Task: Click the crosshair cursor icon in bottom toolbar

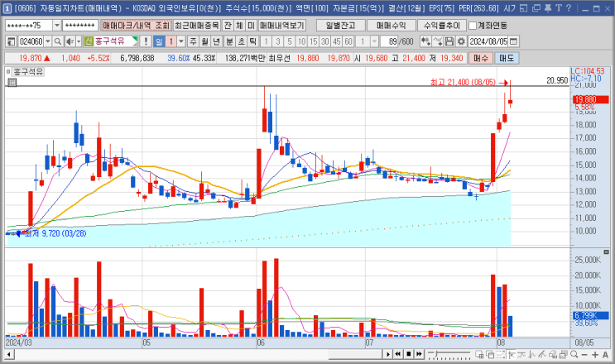Action: (x=511, y=355)
